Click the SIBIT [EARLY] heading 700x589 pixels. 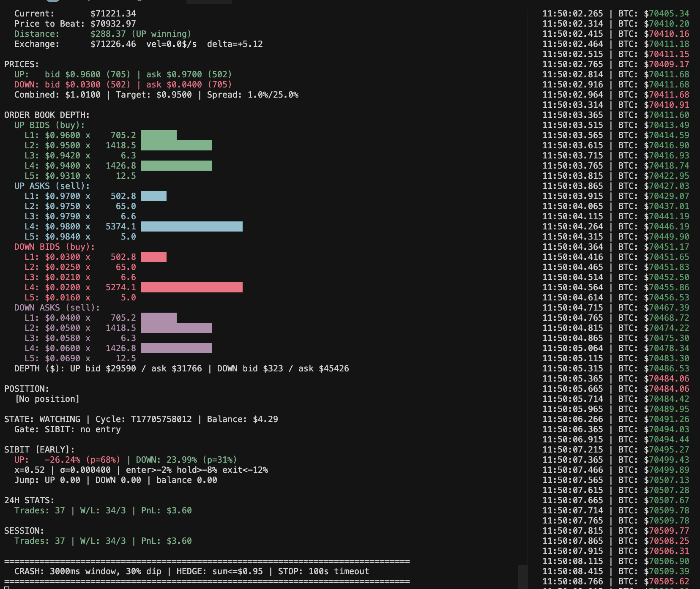tap(39, 450)
